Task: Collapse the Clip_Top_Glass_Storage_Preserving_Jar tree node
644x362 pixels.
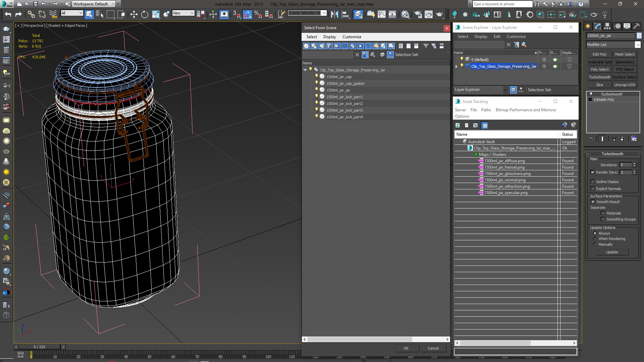Action: [305, 70]
